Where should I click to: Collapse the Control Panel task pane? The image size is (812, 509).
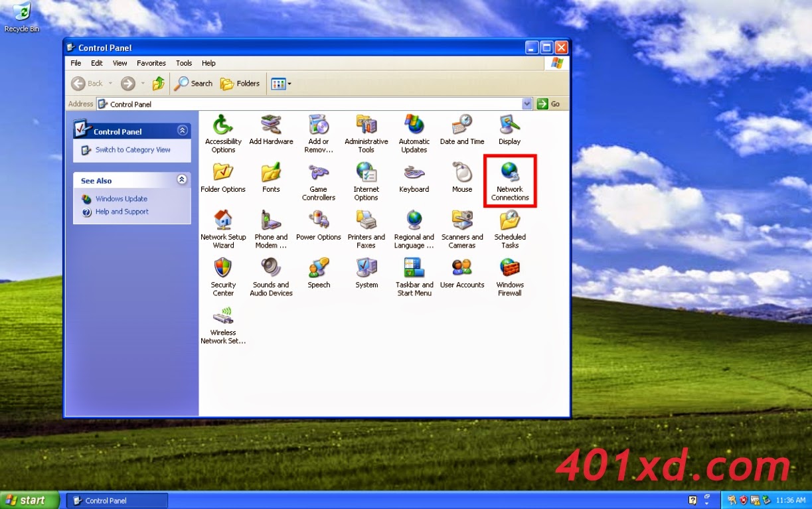click(x=182, y=131)
